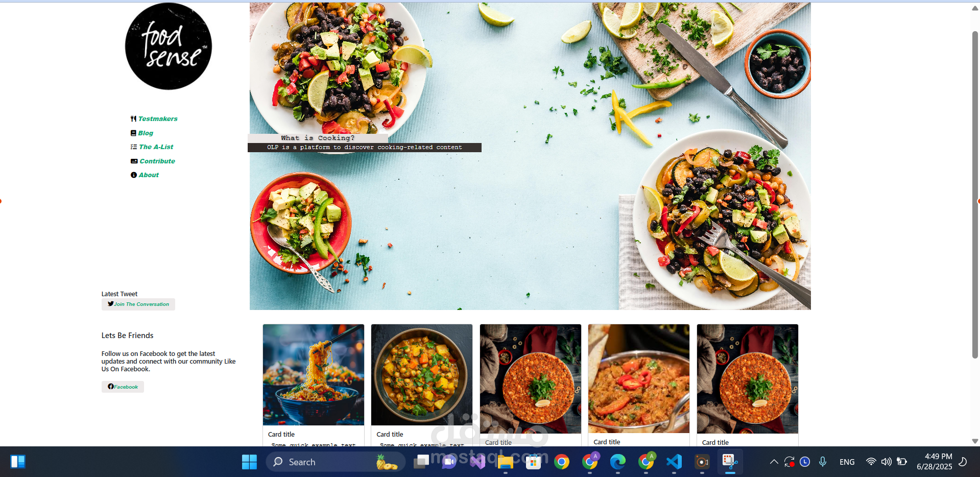Open the About link

pos(149,175)
